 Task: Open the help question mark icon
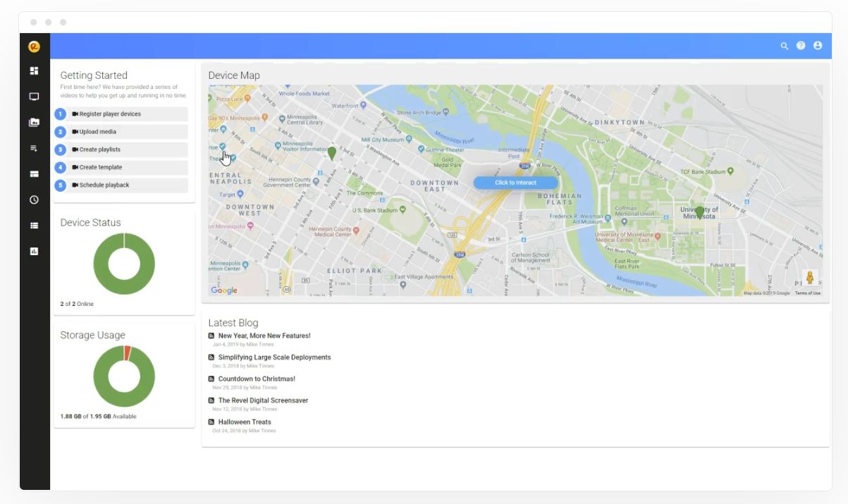801,46
